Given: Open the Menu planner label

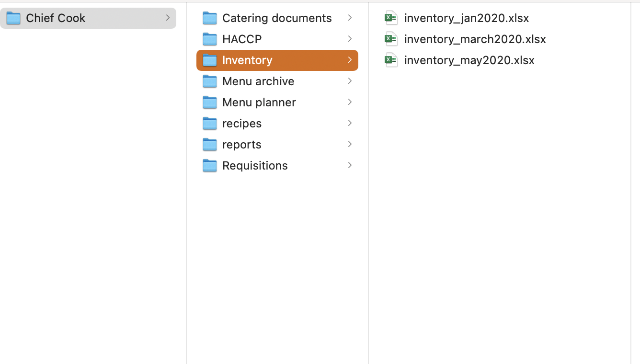Looking at the screenshot, I should tap(259, 102).
